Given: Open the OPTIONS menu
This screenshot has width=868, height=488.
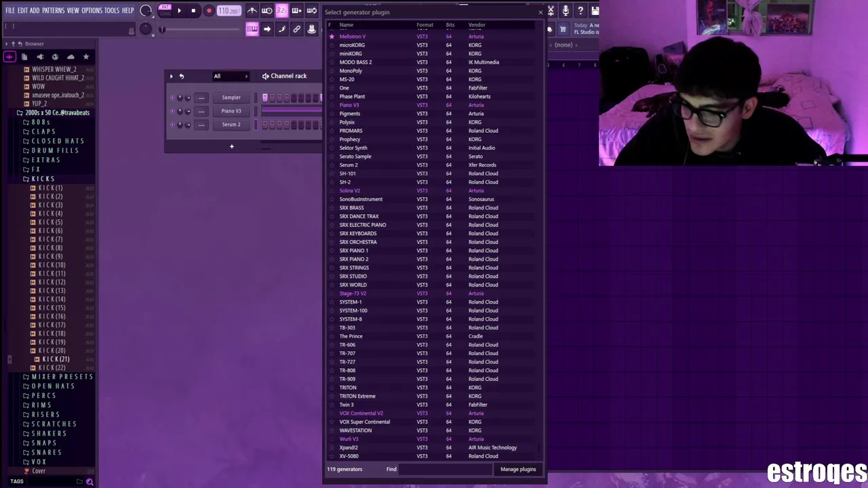Looking at the screenshot, I should click(92, 11).
